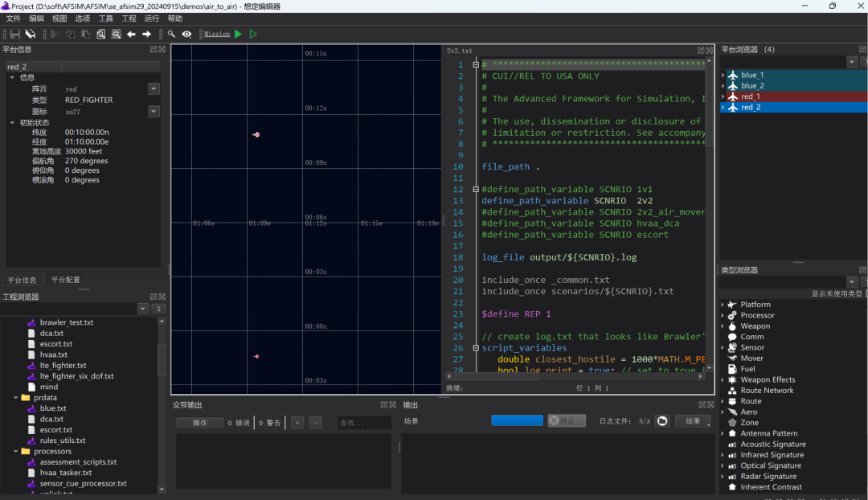
Task: Open the 帮助 menu
Action: pyautogui.click(x=175, y=18)
